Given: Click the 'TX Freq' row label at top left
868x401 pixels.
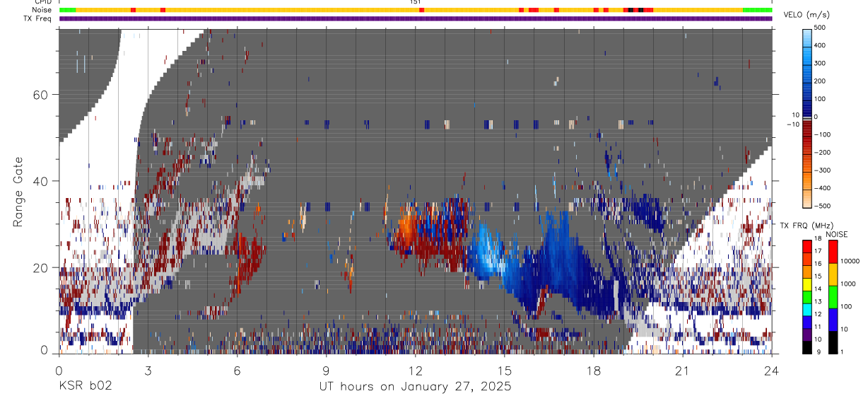Looking at the screenshot, I should [39, 18].
